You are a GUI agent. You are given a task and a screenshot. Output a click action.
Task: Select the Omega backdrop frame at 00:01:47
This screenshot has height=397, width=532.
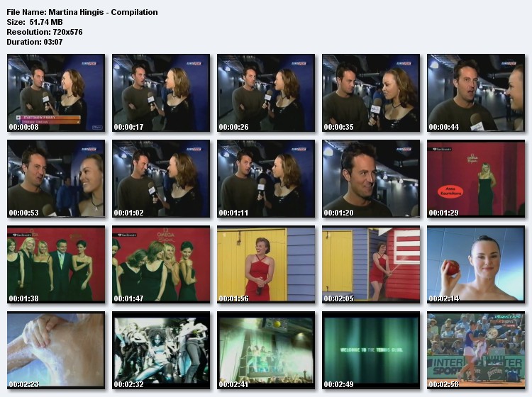[160, 264]
